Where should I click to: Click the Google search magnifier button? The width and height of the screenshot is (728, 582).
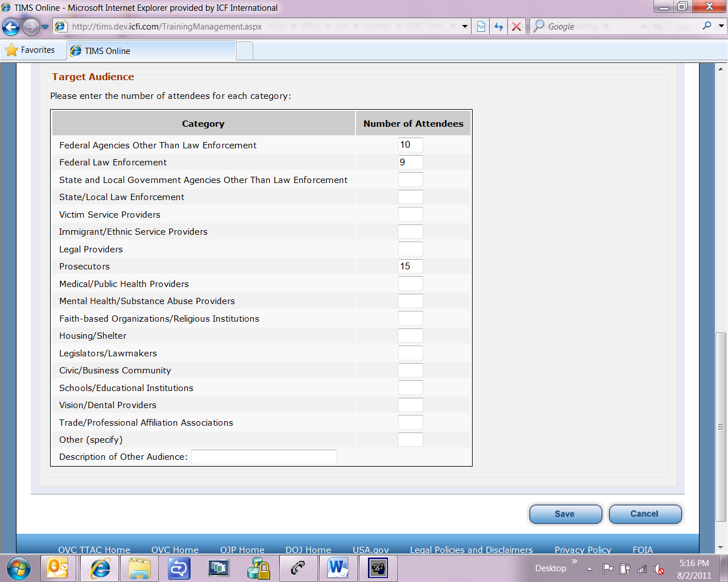click(707, 26)
